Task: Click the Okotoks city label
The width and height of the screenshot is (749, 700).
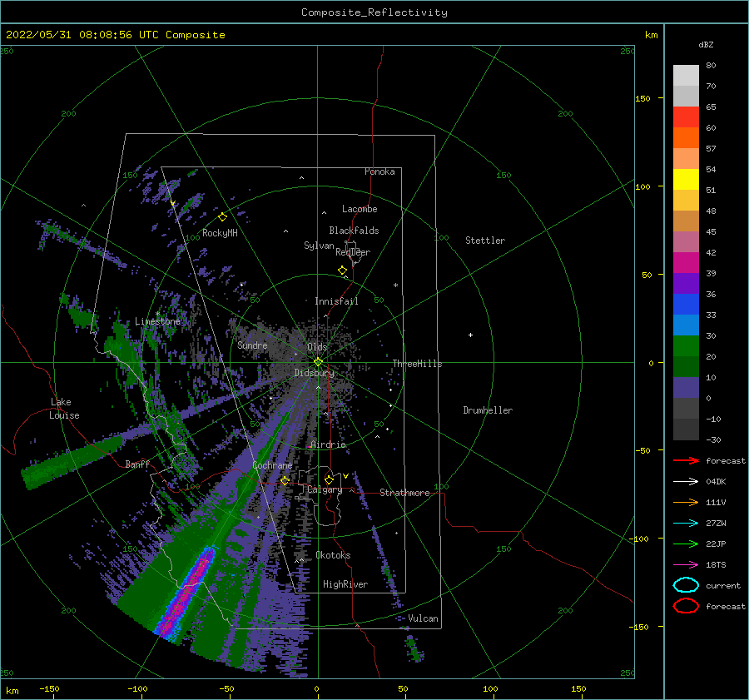Action: click(x=333, y=555)
